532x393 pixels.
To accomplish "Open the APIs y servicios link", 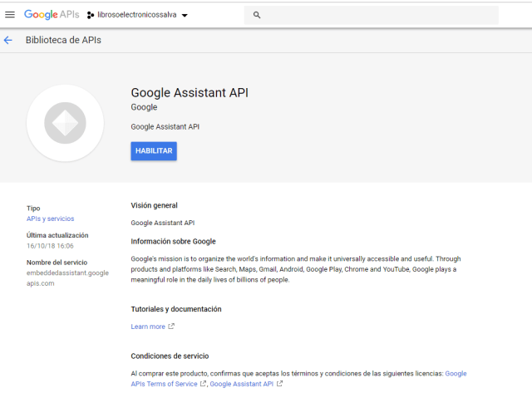I will 50,219.
